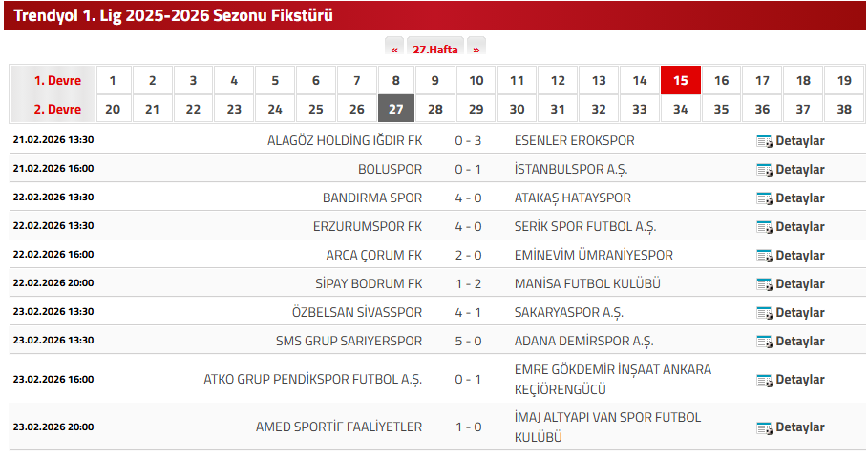Switch to week 1 fixtures

[113, 80]
